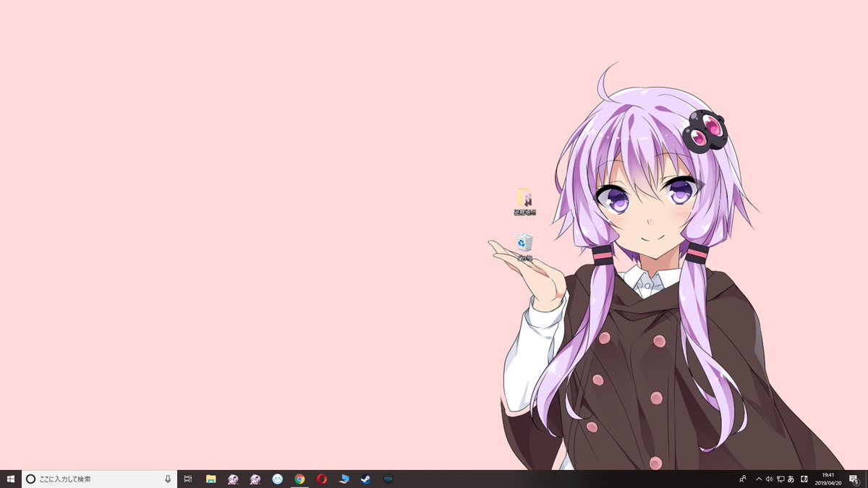Activate the search box microphone icon

click(168, 479)
